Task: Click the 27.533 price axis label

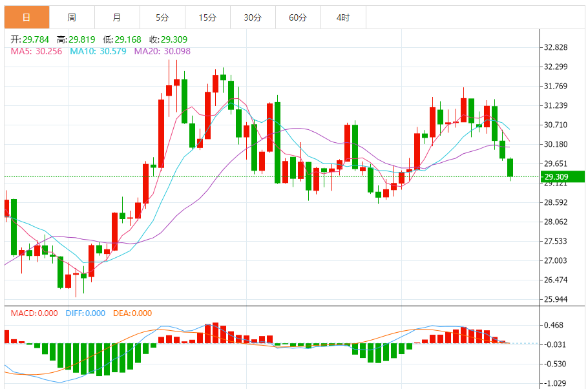Action: click(556, 241)
